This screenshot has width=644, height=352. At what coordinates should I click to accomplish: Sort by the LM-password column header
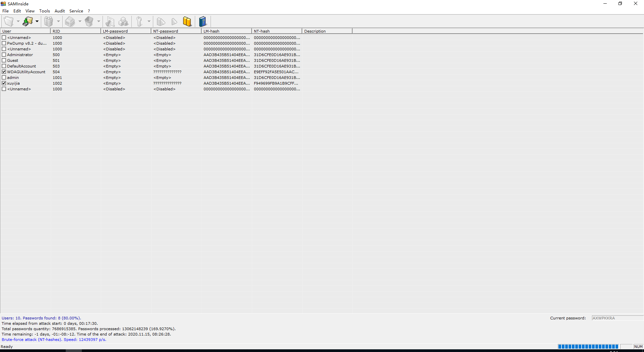pyautogui.click(x=126, y=31)
